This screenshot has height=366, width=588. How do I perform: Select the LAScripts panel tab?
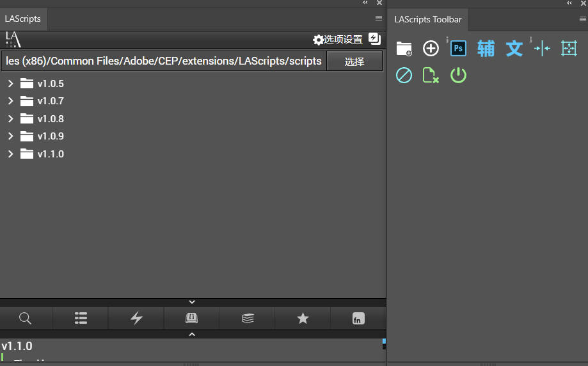coord(23,19)
